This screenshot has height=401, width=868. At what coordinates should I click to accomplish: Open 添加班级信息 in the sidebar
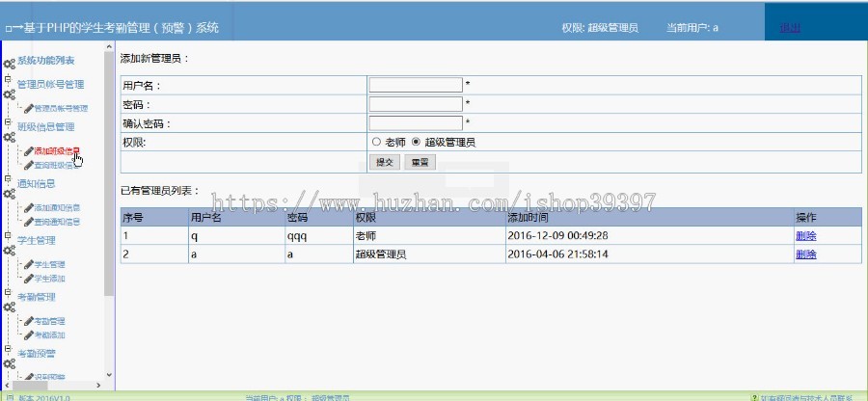[57, 151]
